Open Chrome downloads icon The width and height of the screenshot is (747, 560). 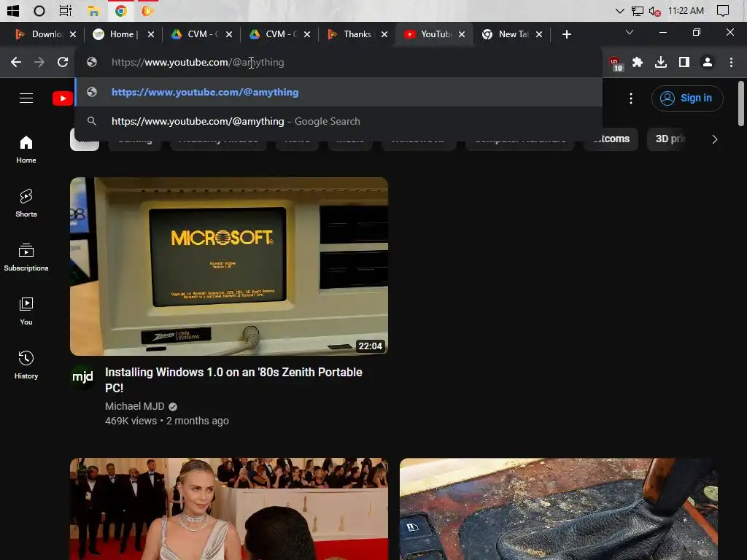661,62
